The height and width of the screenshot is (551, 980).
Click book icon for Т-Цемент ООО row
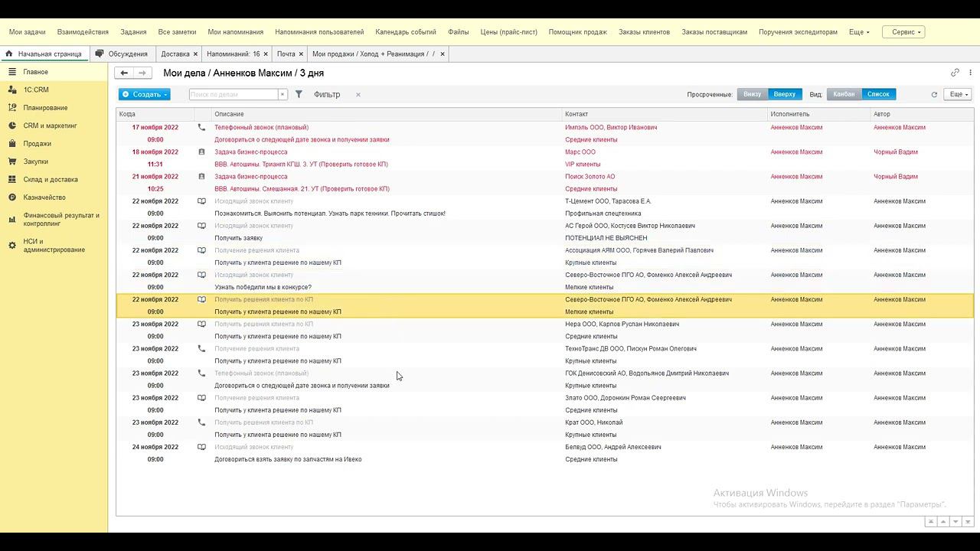[x=201, y=201]
